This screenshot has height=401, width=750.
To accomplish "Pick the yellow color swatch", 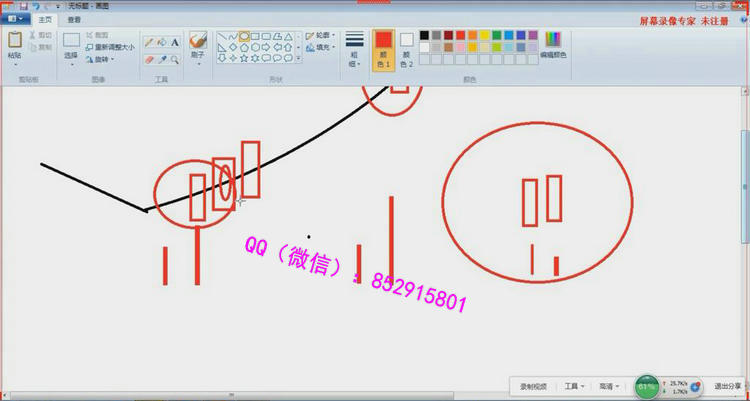I will 485,35.
